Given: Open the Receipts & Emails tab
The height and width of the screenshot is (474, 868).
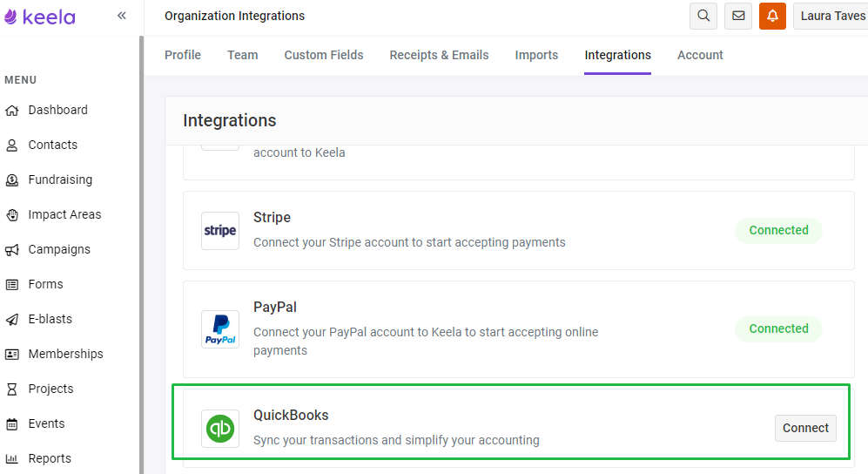Looking at the screenshot, I should click(x=439, y=55).
